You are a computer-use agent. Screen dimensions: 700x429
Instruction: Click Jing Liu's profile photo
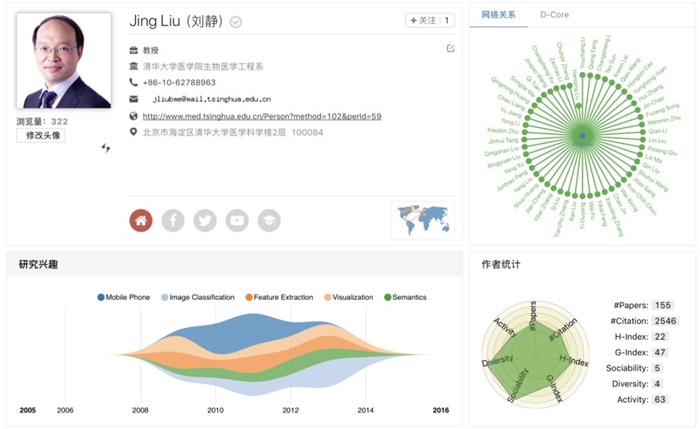tap(64, 61)
